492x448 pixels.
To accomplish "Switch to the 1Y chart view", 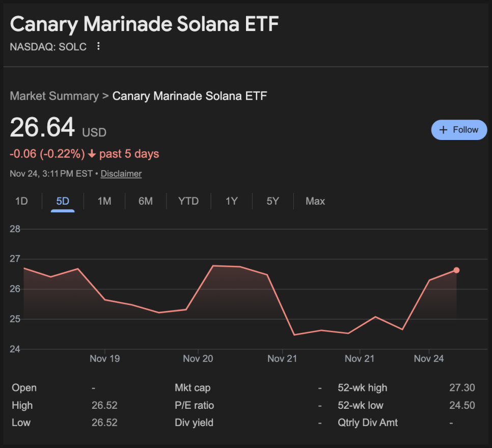I will pyautogui.click(x=232, y=201).
